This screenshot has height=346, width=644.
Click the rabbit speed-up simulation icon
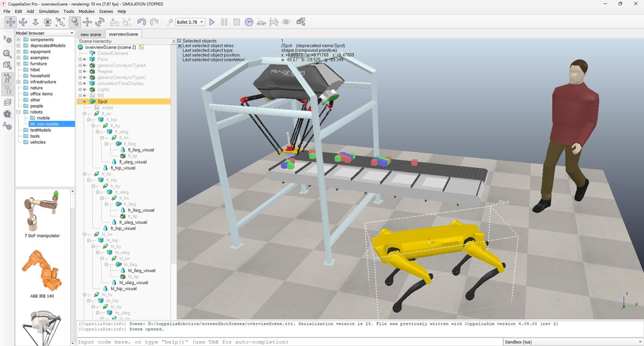coord(274,22)
